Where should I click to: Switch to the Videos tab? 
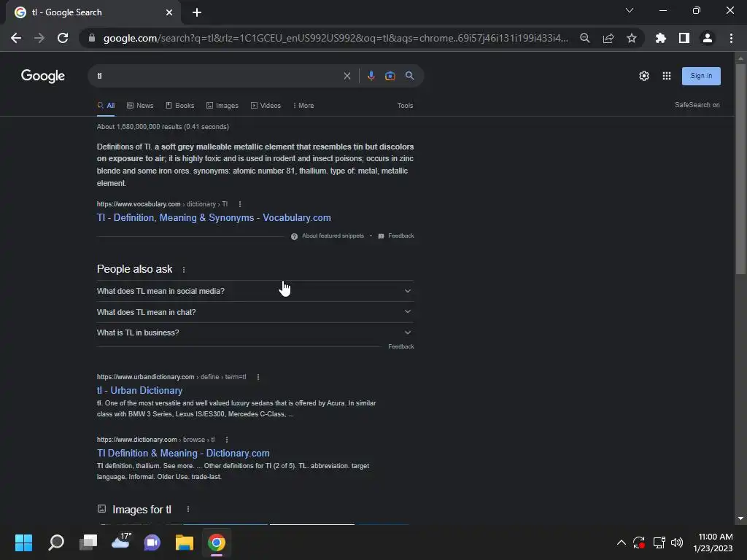(266, 106)
